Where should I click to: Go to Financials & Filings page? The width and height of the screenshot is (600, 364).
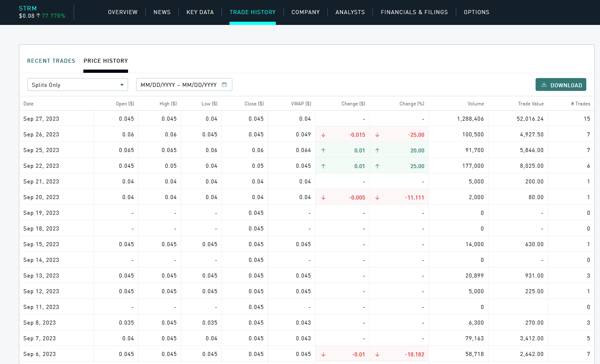414,12
